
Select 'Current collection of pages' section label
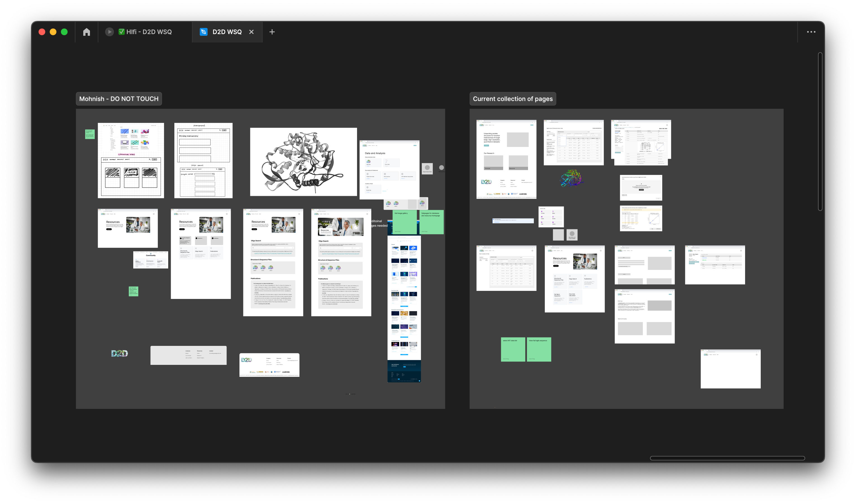(x=513, y=99)
